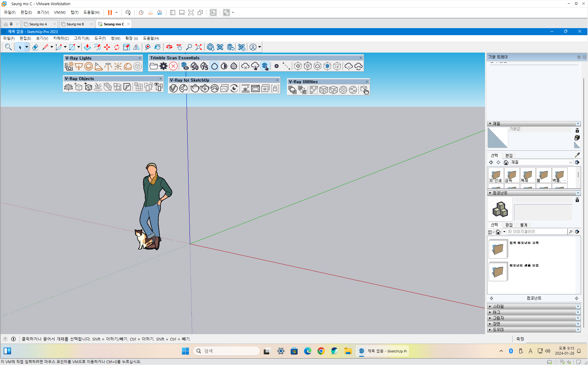The width and height of the screenshot is (588, 365).
Task: Toggle the half-filled circle scan mode
Action: (224, 66)
